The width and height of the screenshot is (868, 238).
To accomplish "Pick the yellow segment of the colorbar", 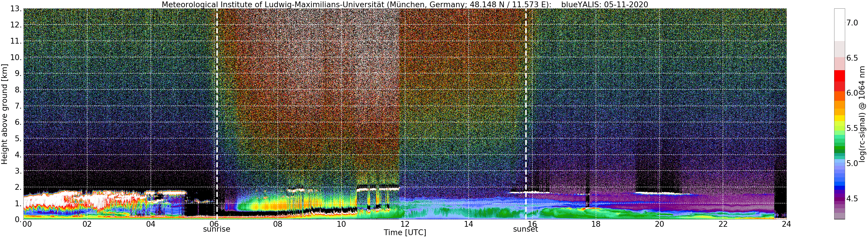I will [x=840, y=118].
